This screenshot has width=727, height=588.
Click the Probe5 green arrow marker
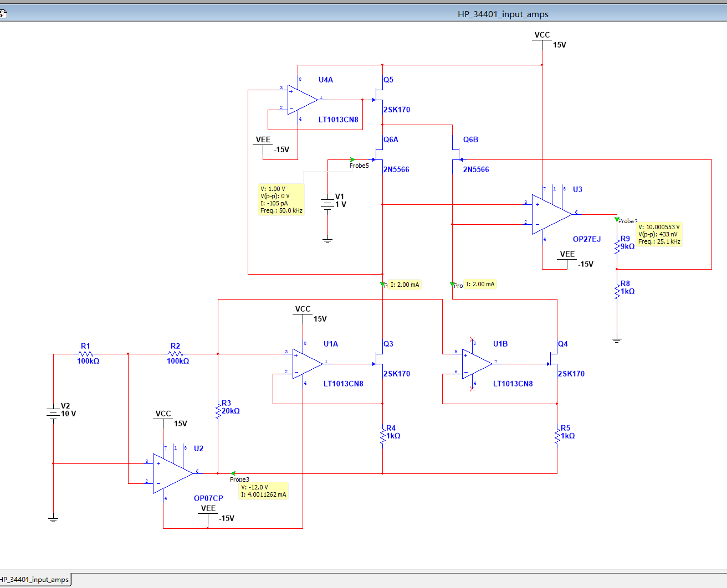[x=352, y=160]
